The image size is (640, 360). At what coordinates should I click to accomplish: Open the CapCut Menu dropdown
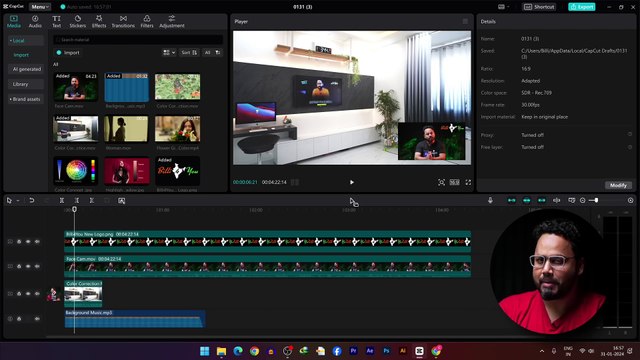40,7
